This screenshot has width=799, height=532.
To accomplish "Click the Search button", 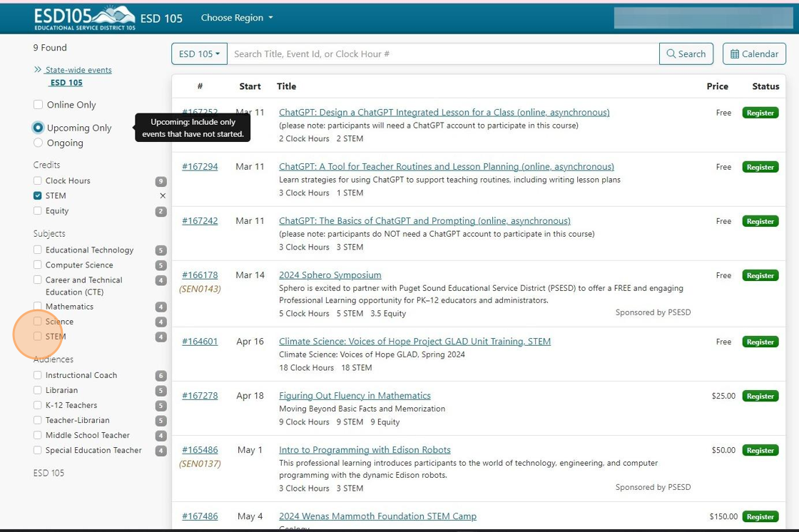I will point(686,54).
